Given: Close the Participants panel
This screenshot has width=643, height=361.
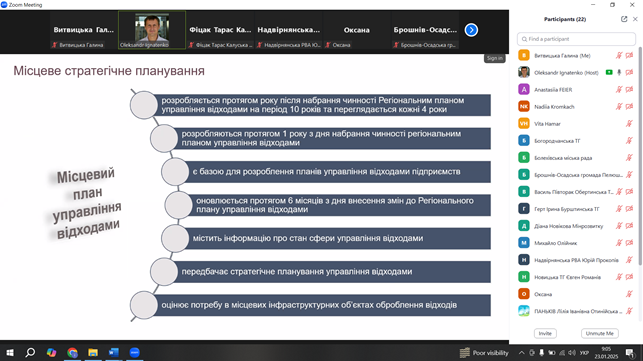Looking at the screenshot, I should point(635,19).
